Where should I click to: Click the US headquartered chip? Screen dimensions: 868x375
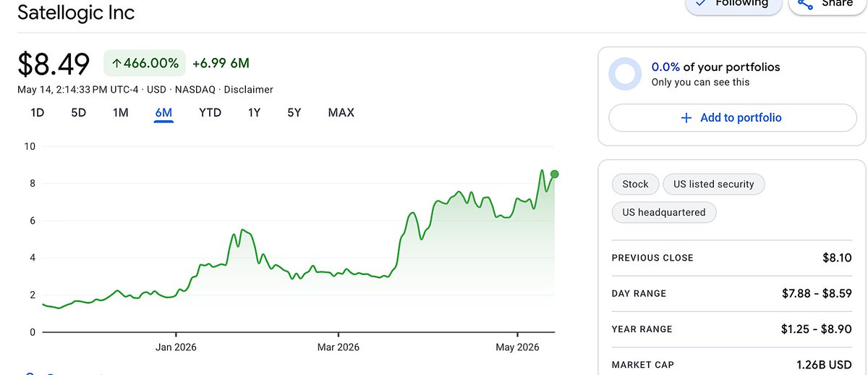point(663,212)
